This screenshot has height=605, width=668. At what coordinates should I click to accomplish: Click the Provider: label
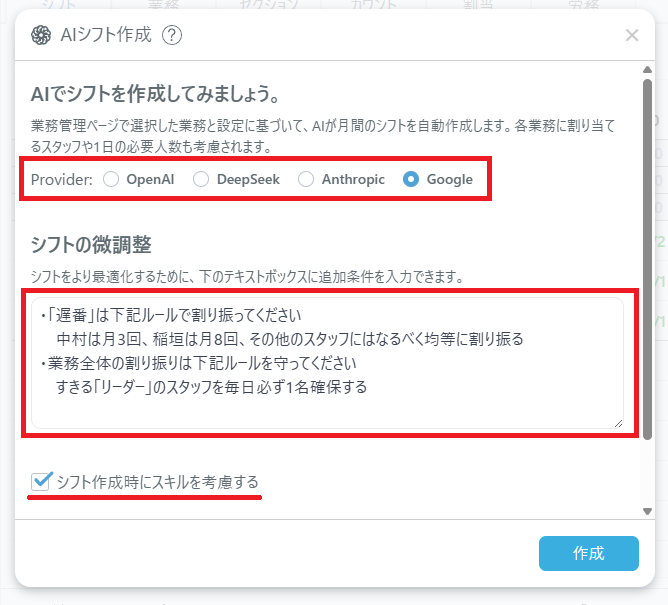coord(62,180)
